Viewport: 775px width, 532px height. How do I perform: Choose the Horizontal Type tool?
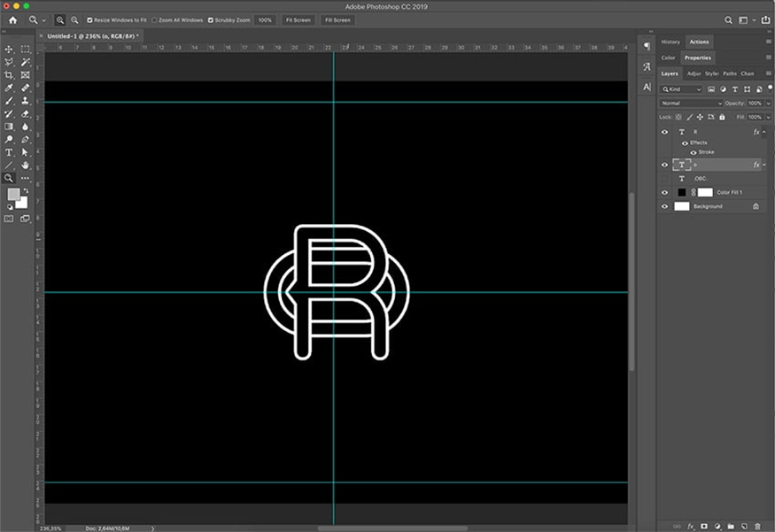9,152
